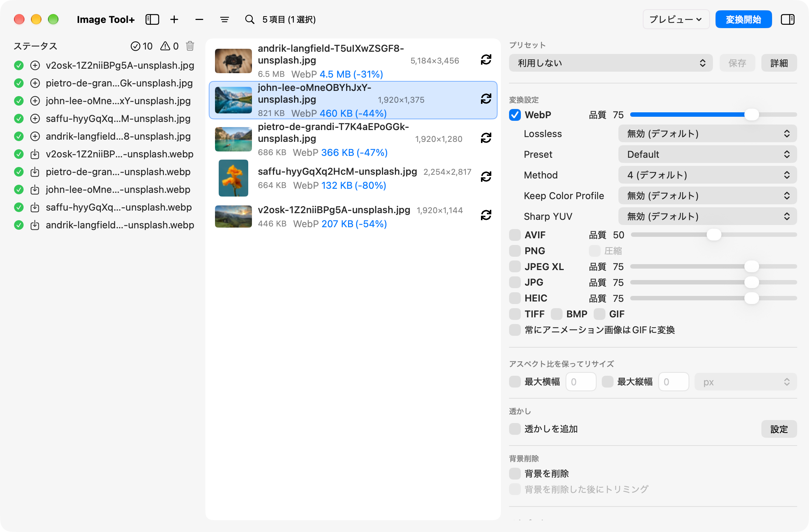
Task: Click the warning triangle count icon
Action: (165, 46)
